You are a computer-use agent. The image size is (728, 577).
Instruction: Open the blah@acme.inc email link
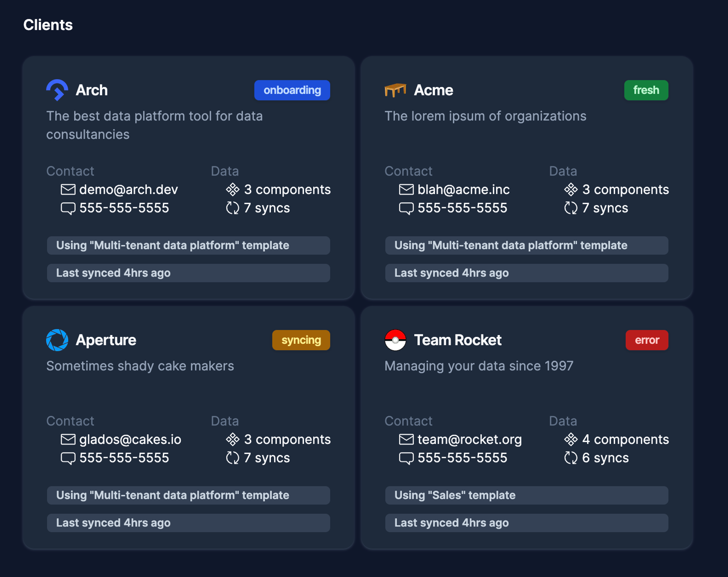463,190
